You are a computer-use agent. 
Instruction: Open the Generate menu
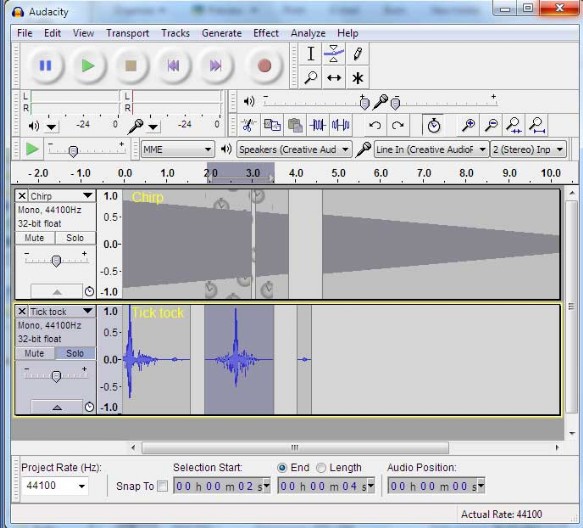click(222, 33)
